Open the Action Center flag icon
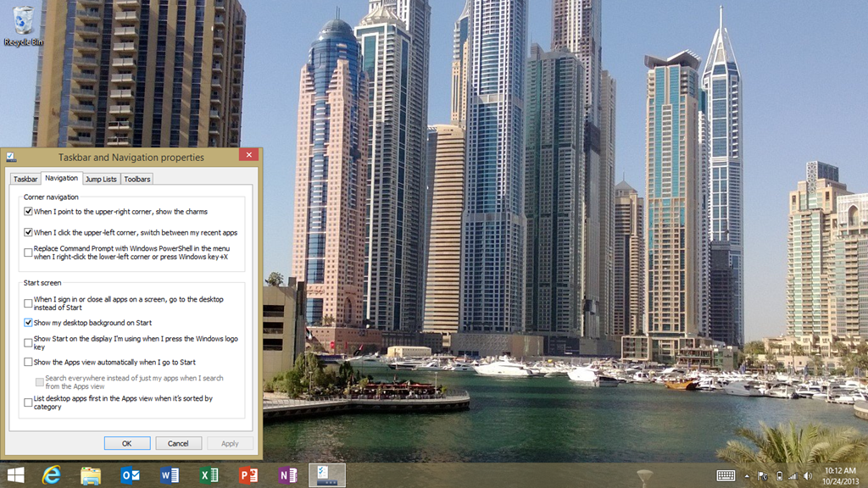The width and height of the screenshot is (868, 488). pyautogui.click(x=763, y=476)
